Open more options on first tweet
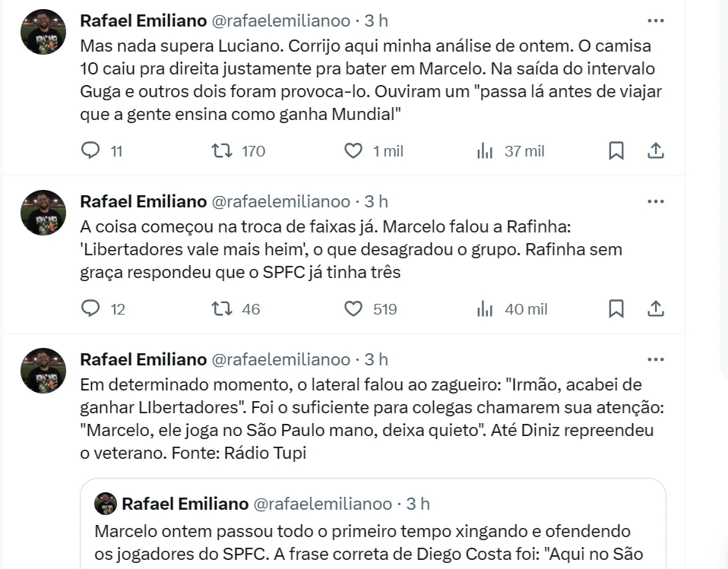728x569 pixels. [x=655, y=21]
